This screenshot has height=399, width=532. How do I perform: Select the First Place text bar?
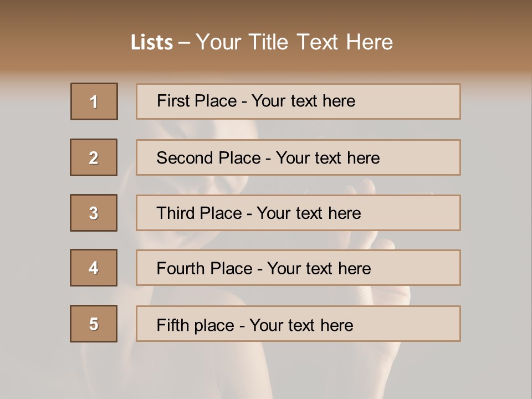pos(298,101)
